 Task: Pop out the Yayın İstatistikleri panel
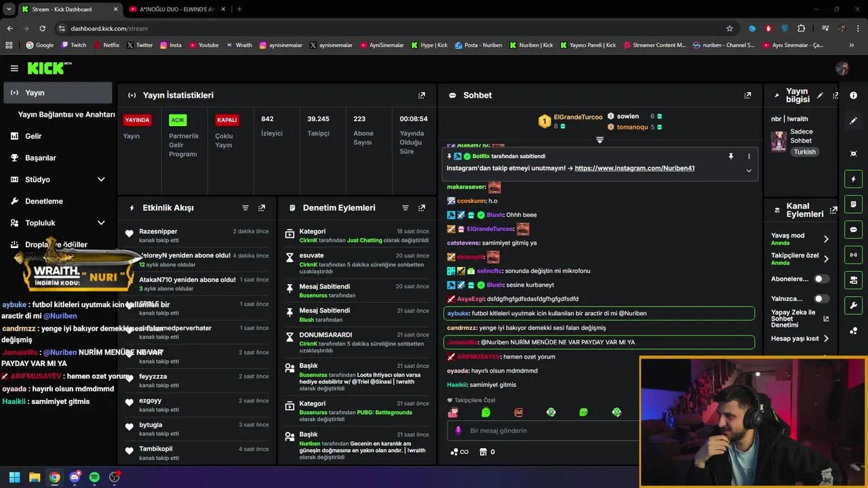422,96
